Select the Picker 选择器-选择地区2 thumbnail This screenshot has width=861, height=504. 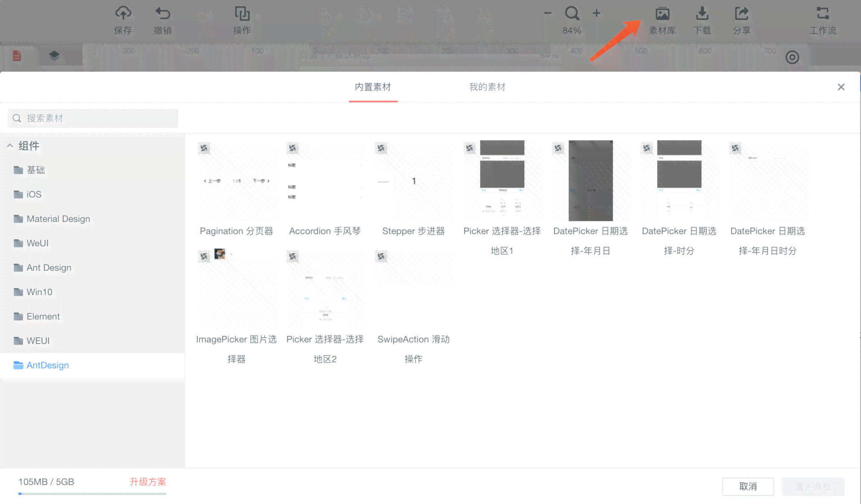(325, 289)
